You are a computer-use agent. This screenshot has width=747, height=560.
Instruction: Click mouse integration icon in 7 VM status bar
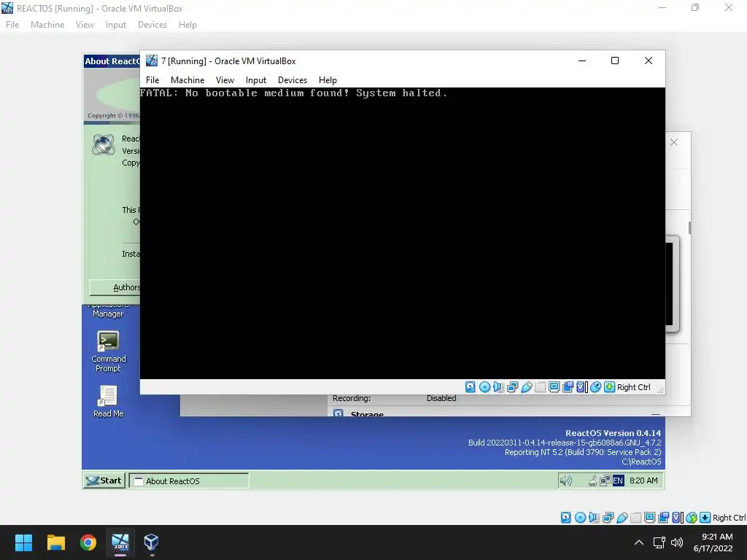pyautogui.click(x=595, y=387)
